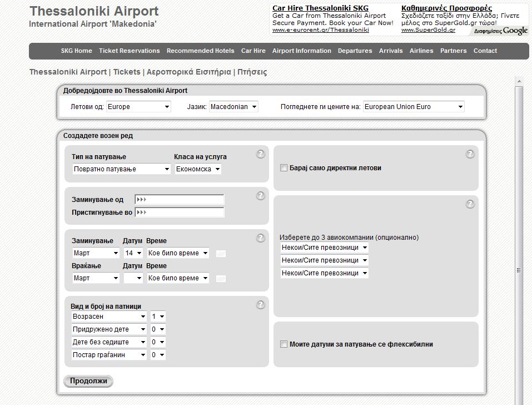Open Постар граѓанин count dropdown
Viewport: 532px width, 405px height.
158,355
